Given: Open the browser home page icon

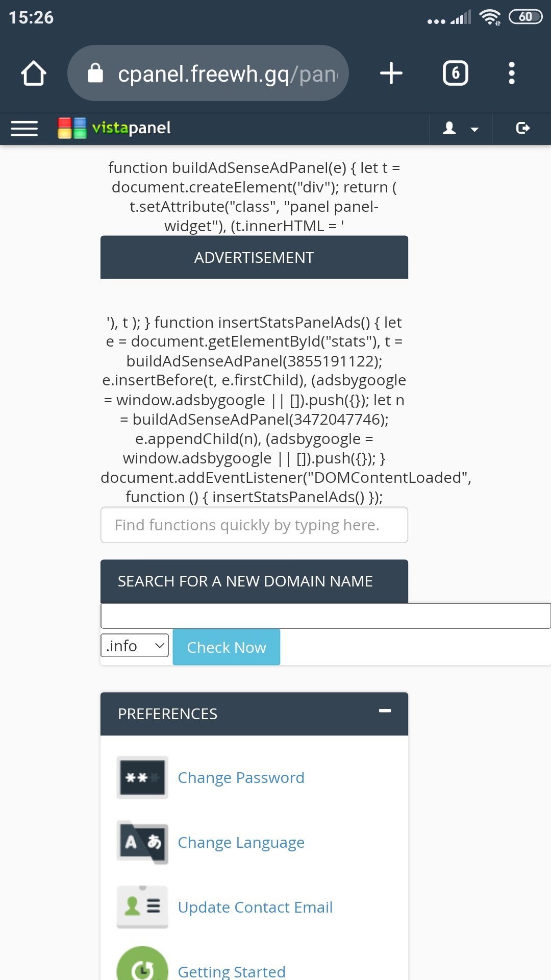Looking at the screenshot, I should point(34,73).
